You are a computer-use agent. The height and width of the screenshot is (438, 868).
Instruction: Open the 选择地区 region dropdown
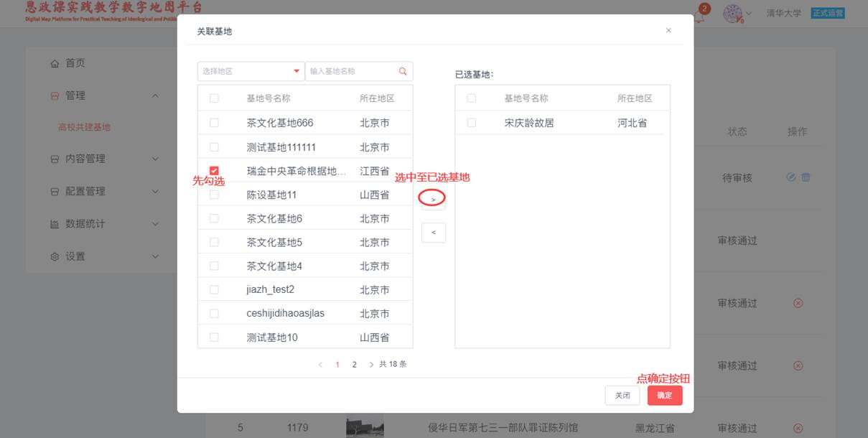coord(251,71)
